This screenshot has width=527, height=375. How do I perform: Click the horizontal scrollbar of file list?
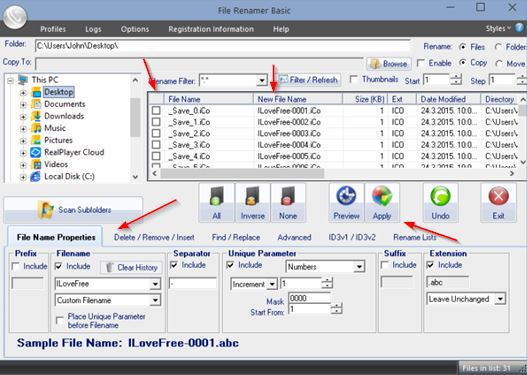pyautogui.click(x=242, y=173)
